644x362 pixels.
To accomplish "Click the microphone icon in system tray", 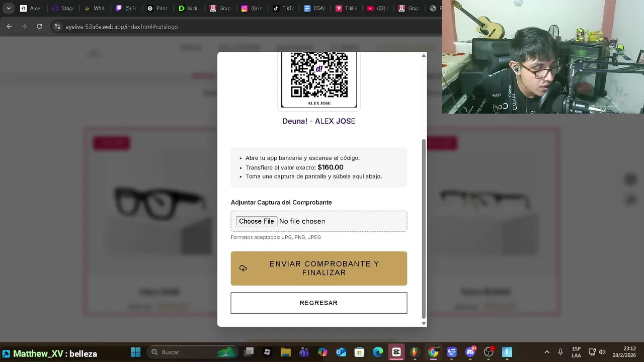I will [x=560, y=352].
